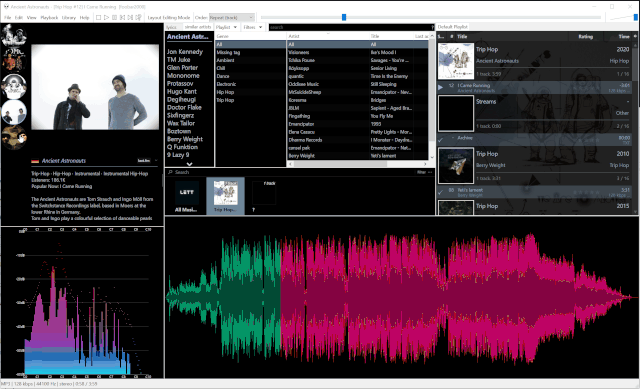This screenshot has width=640, height=389.
Task: Click the first circular artist thumbnail
Action: [x=13, y=36]
